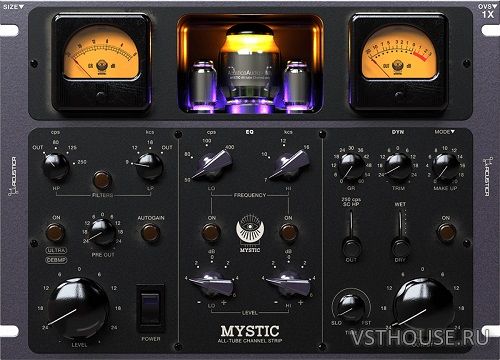Image resolution: width=500 pixels, height=360 pixels.
Task: Click the HI level dB knob
Action: [x=288, y=284]
